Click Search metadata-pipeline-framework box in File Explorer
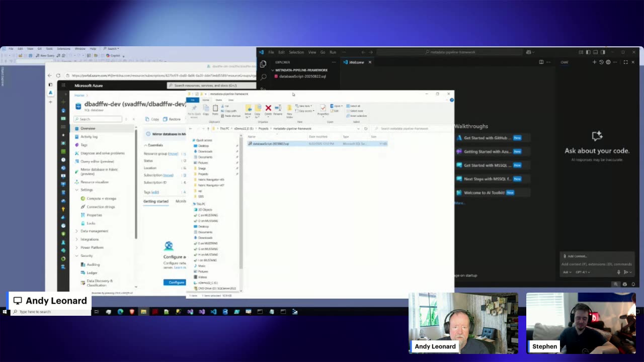This screenshot has width=644, height=362. point(413,129)
